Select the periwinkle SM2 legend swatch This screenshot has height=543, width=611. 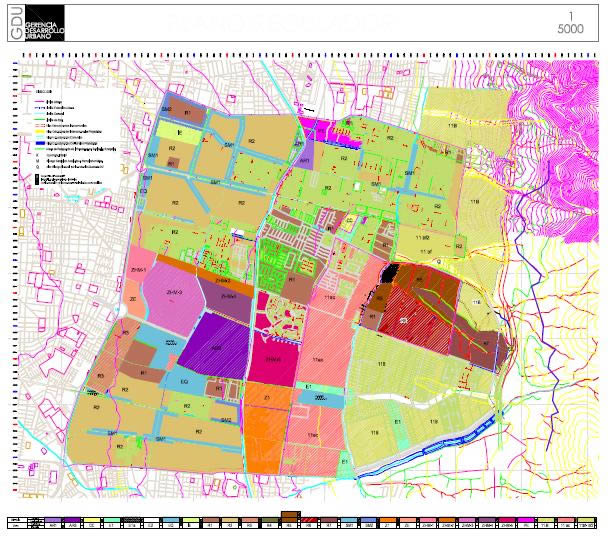tap(368, 520)
